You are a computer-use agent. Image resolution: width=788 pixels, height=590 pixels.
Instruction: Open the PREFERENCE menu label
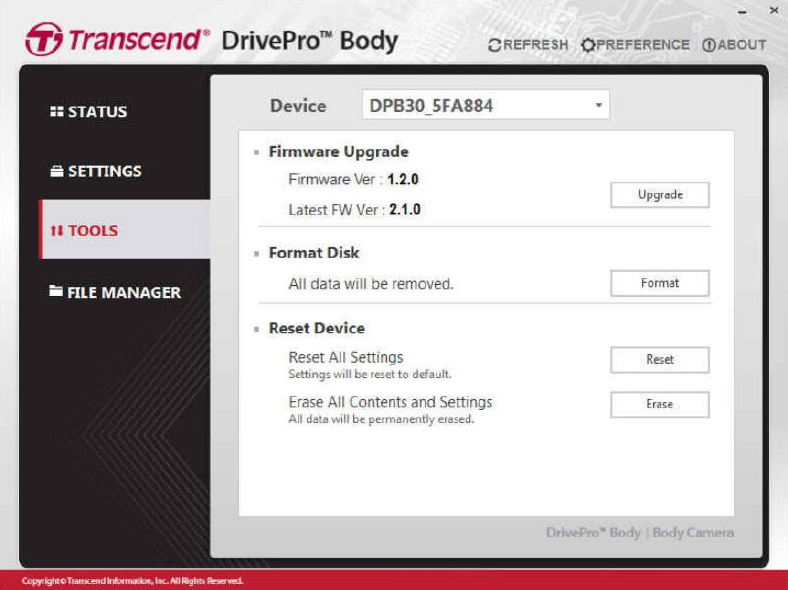pos(643,45)
